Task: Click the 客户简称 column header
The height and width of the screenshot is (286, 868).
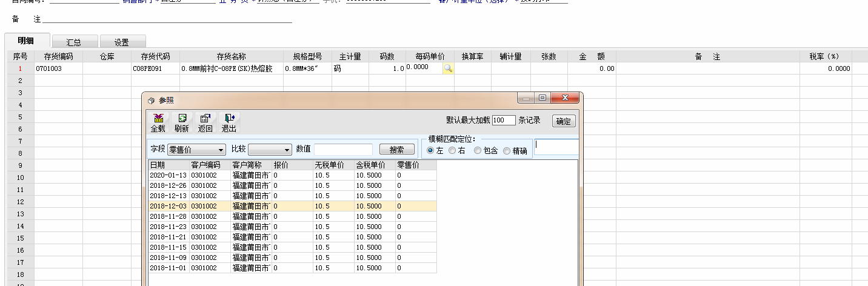Action: point(251,165)
